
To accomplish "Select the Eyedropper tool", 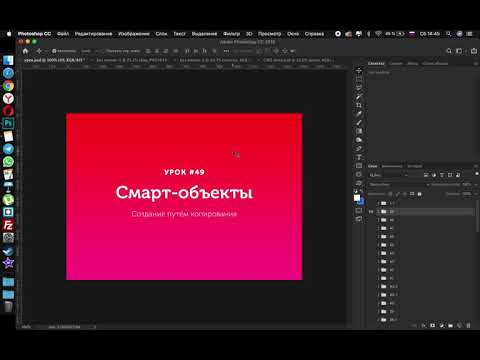I will 359,114.
